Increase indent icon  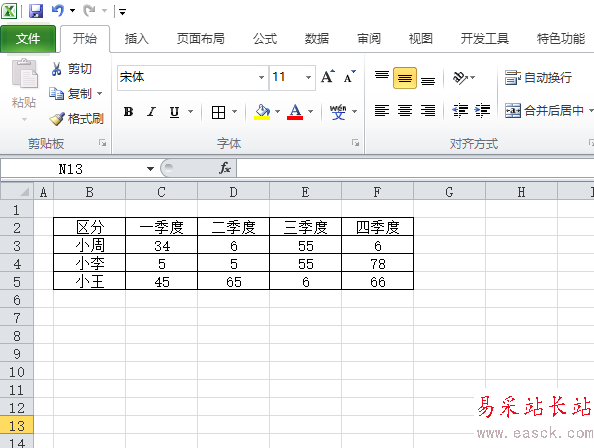pyautogui.click(x=483, y=111)
